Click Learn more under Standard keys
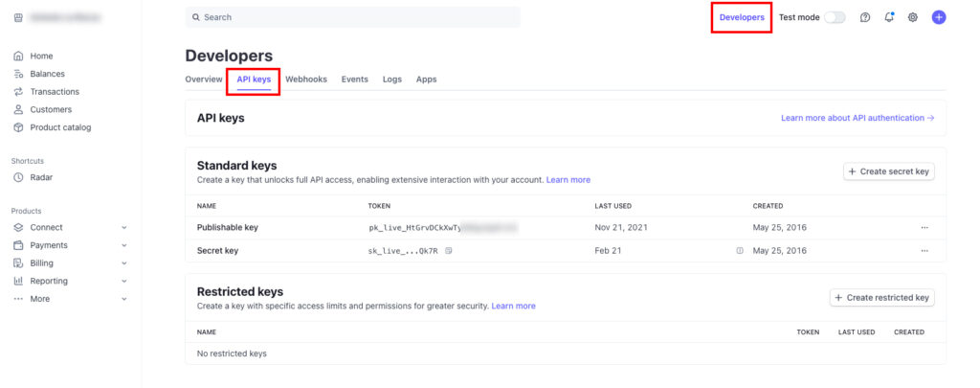 pos(568,179)
